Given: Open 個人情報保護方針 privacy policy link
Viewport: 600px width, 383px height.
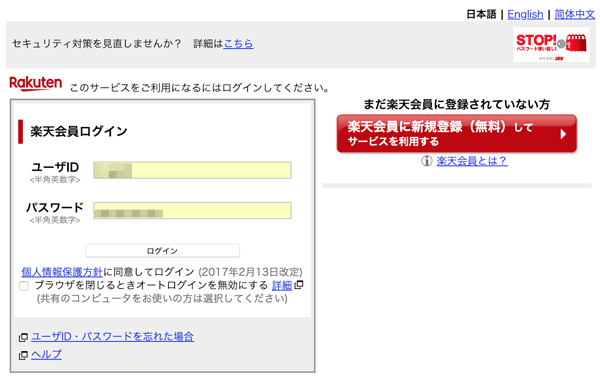Looking at the screenshot, I should [x=62, y=272].
